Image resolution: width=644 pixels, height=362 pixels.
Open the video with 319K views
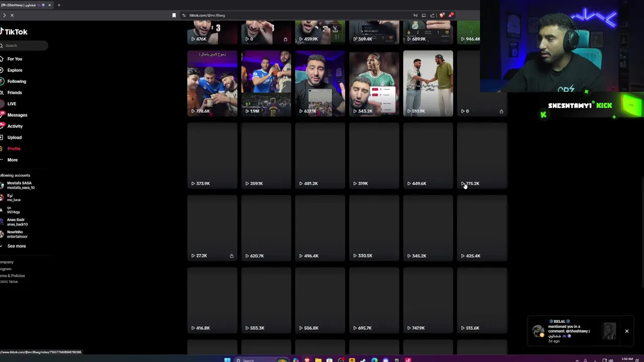[374, 156]
